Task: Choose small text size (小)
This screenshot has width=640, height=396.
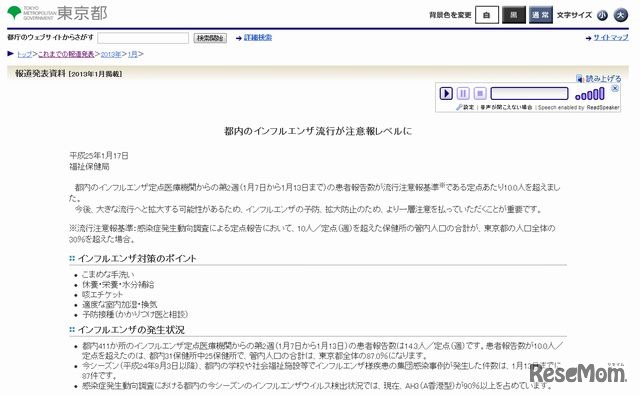Action: coord(602,16)
